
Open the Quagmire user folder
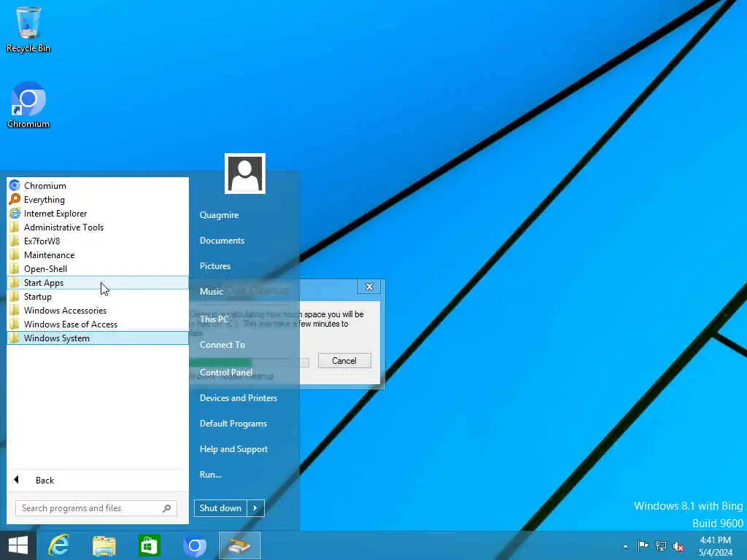[x=219, y=215]
